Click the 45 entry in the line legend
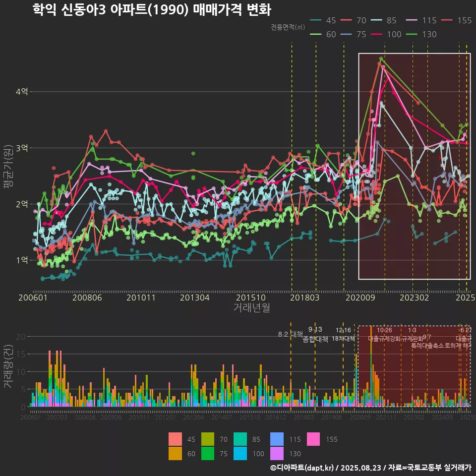The width and height of the screenshot is (476, 476). (x=323, y=20)
